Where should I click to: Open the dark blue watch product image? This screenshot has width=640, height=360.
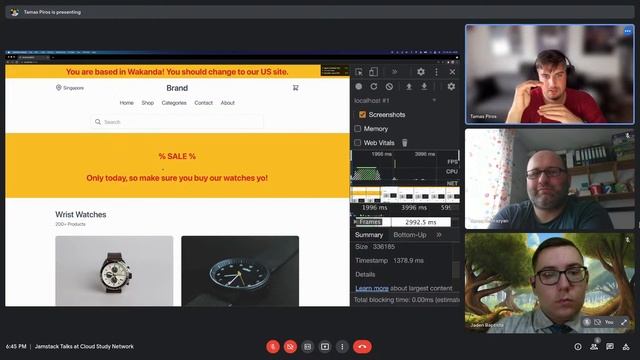[240, 271]
